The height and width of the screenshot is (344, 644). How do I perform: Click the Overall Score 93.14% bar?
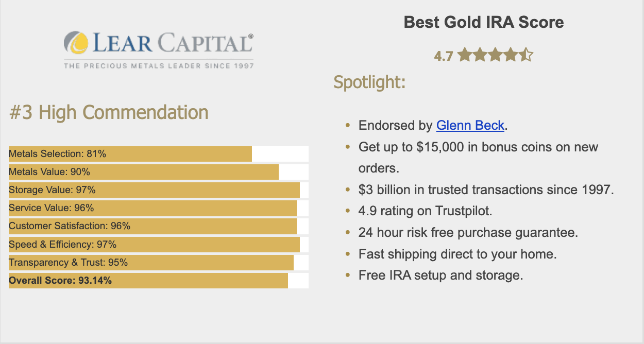coord(159,281)
